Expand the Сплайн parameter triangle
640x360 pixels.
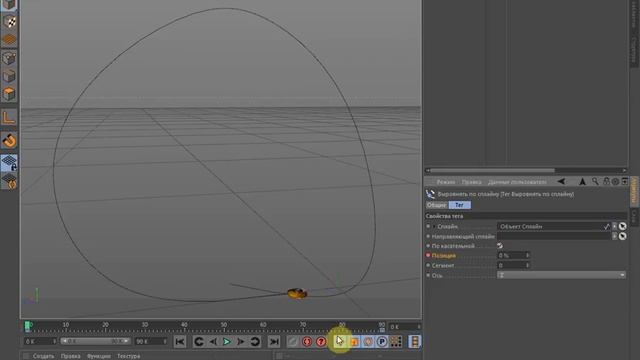434,226
